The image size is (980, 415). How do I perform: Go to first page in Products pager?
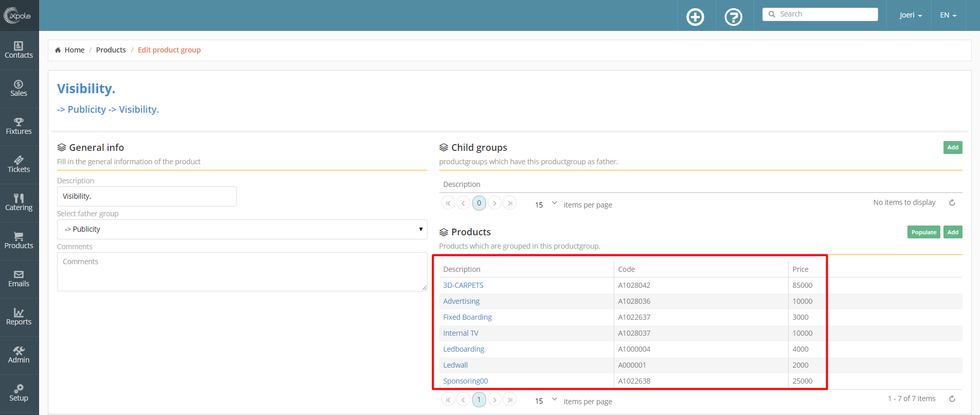tap(448, 400)
